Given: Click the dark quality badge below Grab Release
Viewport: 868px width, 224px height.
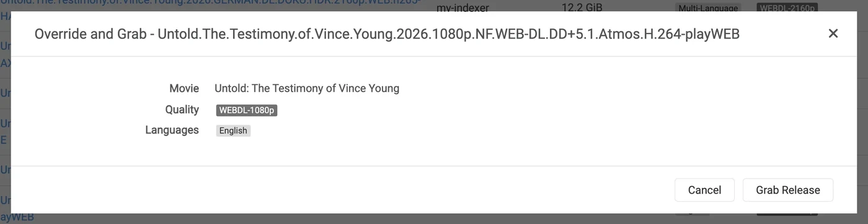Looking at the screenshot, I should (787, 215).
